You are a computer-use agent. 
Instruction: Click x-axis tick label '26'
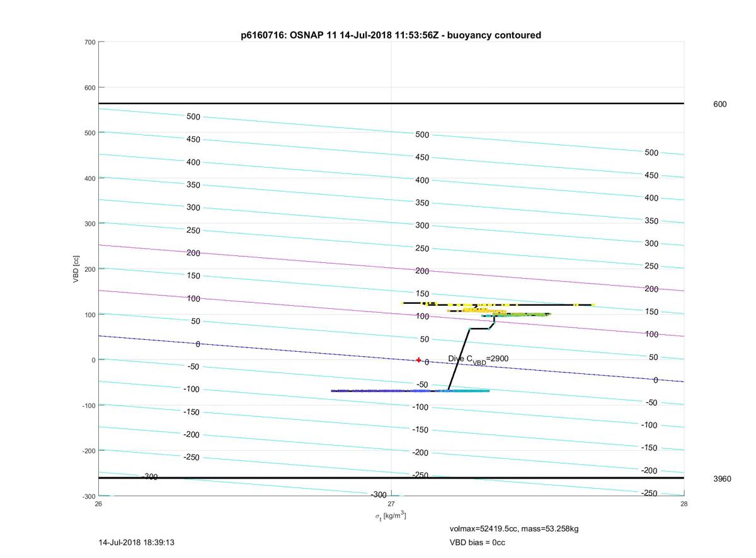pyautogui.click(x=99, y=504)
